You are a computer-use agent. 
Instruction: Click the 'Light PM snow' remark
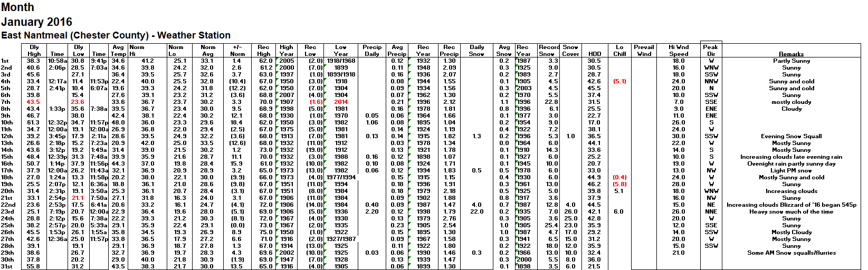point(791,170)
